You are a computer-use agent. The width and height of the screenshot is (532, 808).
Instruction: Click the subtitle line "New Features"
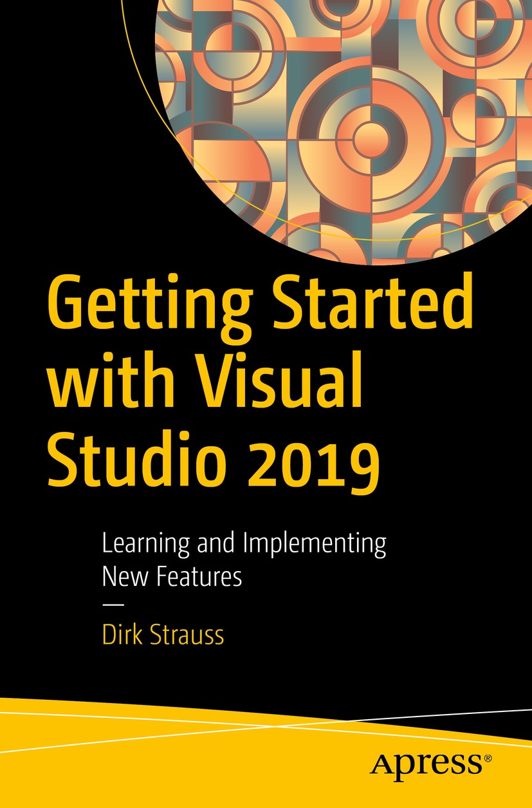tap(172, 577)
